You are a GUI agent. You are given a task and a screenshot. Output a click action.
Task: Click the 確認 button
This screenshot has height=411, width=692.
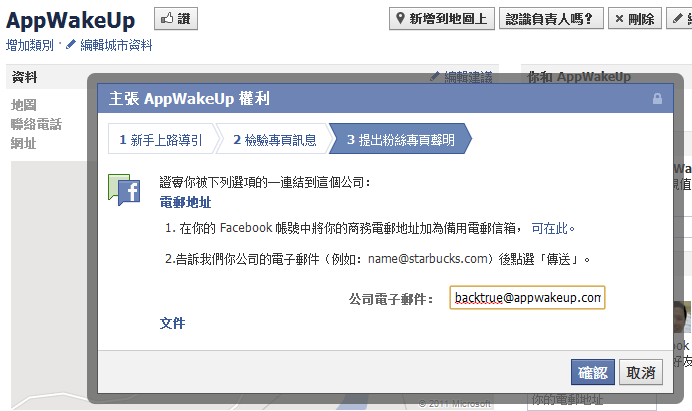[593, 372]
